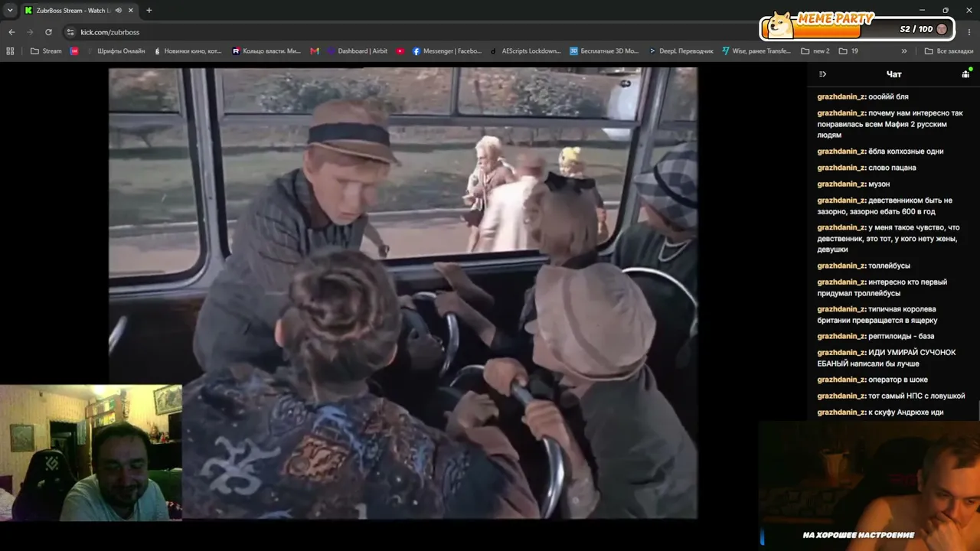Open the chat users icon

966,73
